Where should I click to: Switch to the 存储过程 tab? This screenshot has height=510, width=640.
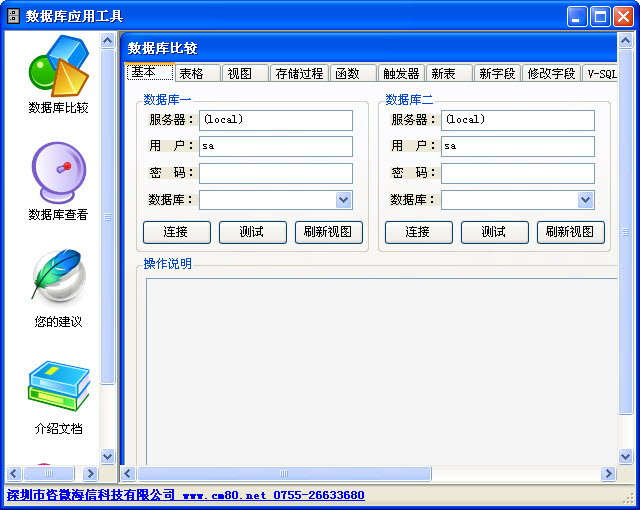coord(299,73)
